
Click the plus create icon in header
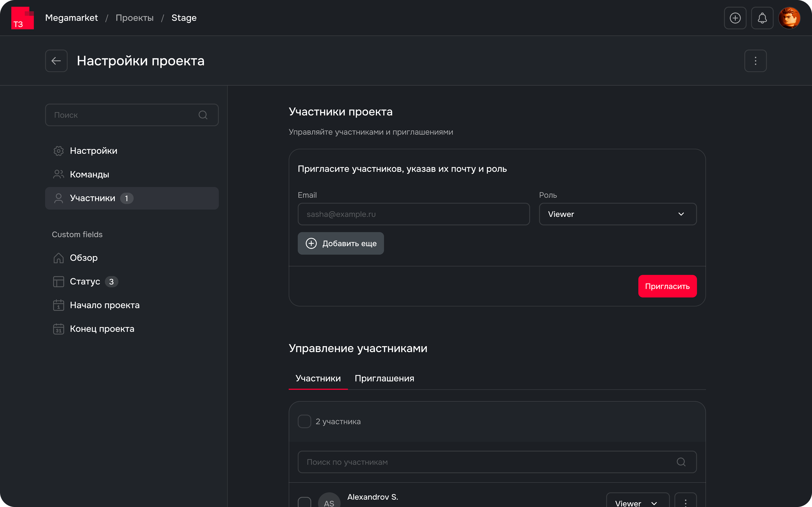[x=735, y=18]
